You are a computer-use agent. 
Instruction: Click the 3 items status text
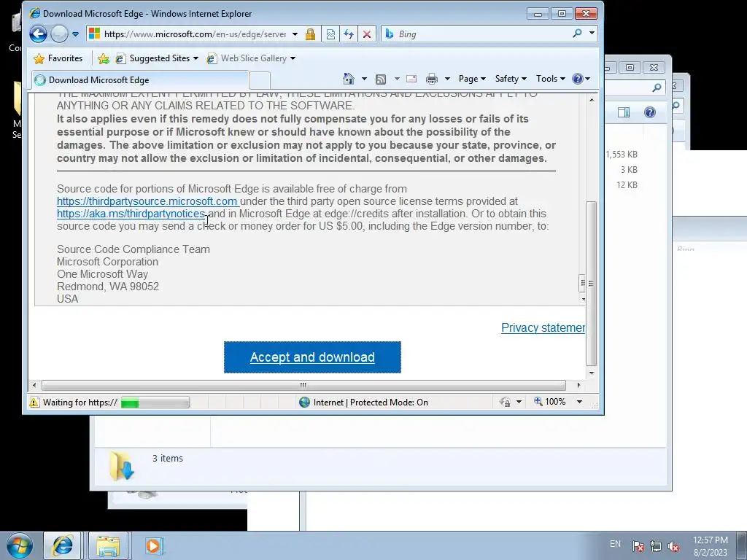[x=168, y=458]
